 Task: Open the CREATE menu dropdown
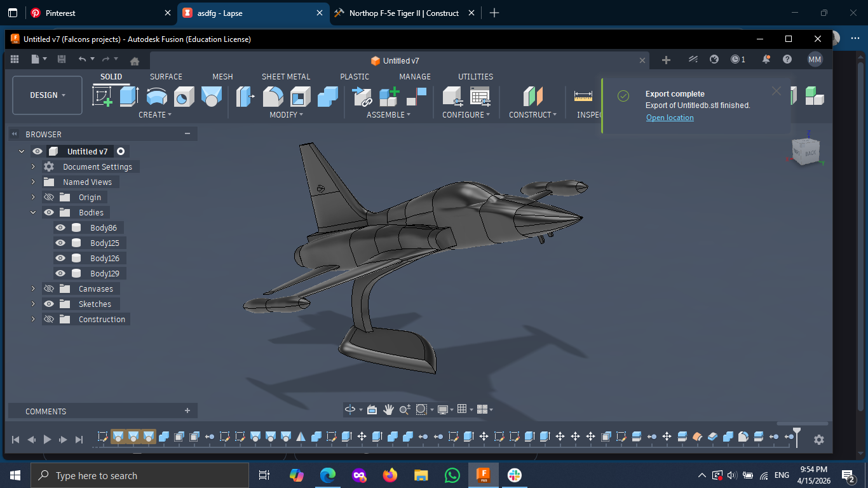coord(155,115)
